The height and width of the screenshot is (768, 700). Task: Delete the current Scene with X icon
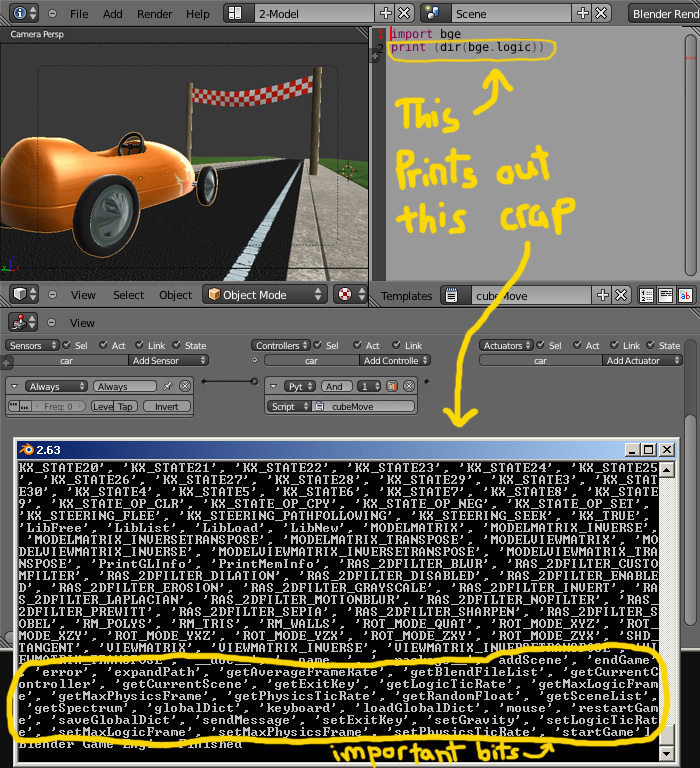coord(601,13)
